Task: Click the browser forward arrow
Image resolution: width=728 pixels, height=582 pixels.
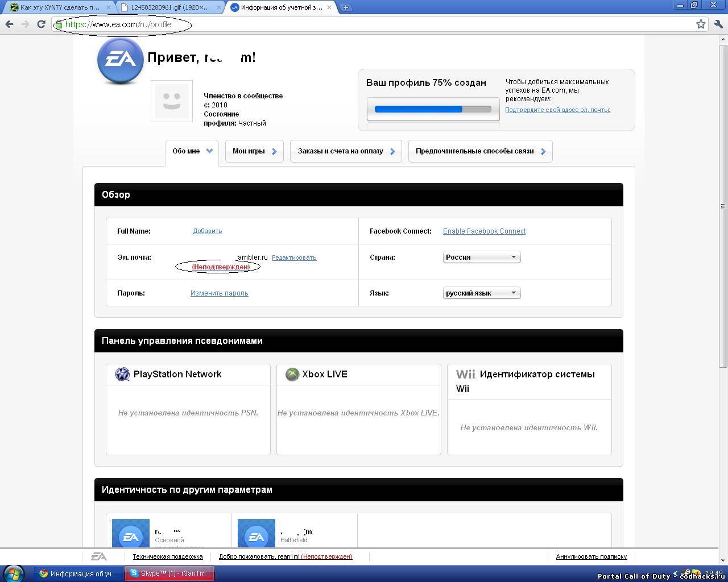Action: click(x=25, y=24)
